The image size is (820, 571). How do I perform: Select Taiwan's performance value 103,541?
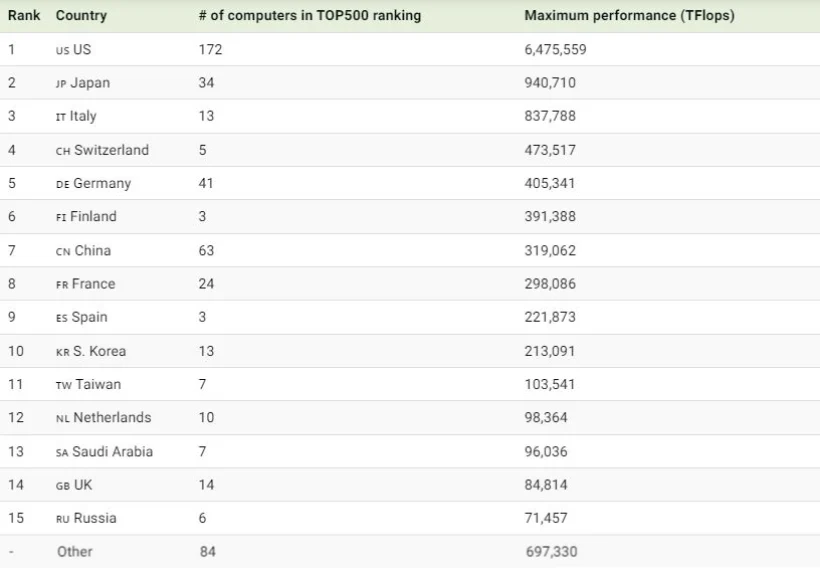click(550, 385)
